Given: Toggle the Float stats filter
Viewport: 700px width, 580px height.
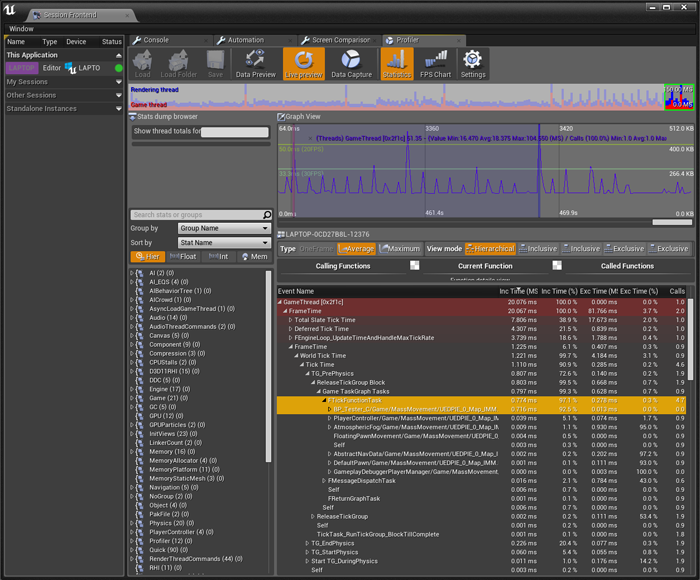Looking at the screenshot, I should (181, 257).
